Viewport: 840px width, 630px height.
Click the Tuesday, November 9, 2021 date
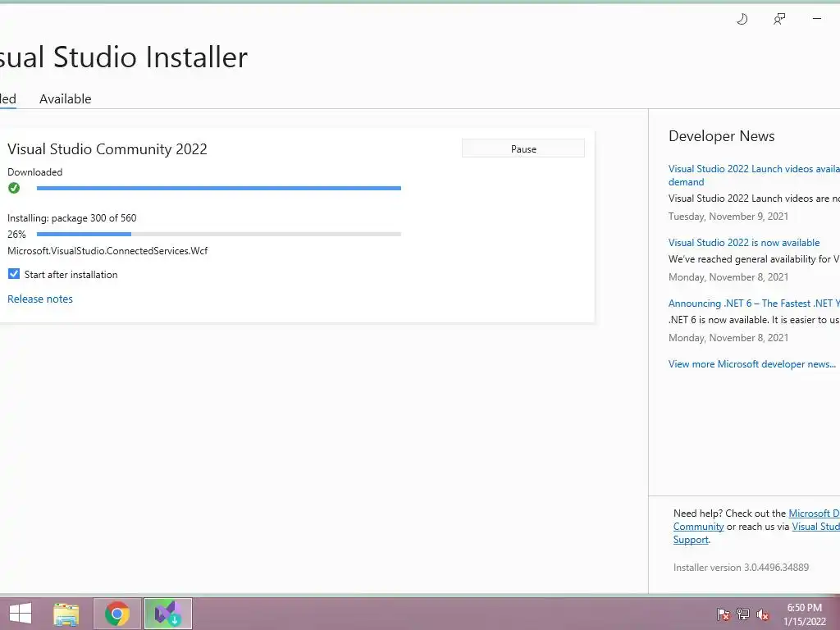tap(728, 217)
